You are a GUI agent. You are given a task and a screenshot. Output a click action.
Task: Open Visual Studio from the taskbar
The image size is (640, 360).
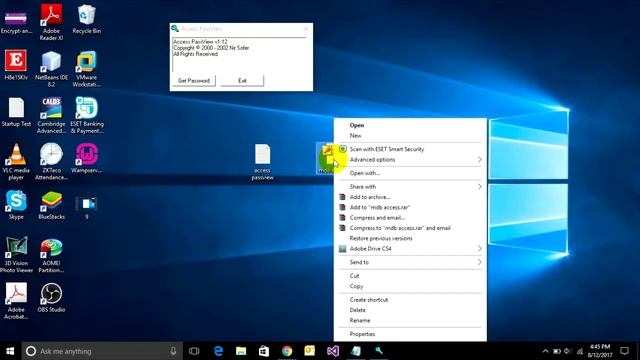(x=333, y=351)
